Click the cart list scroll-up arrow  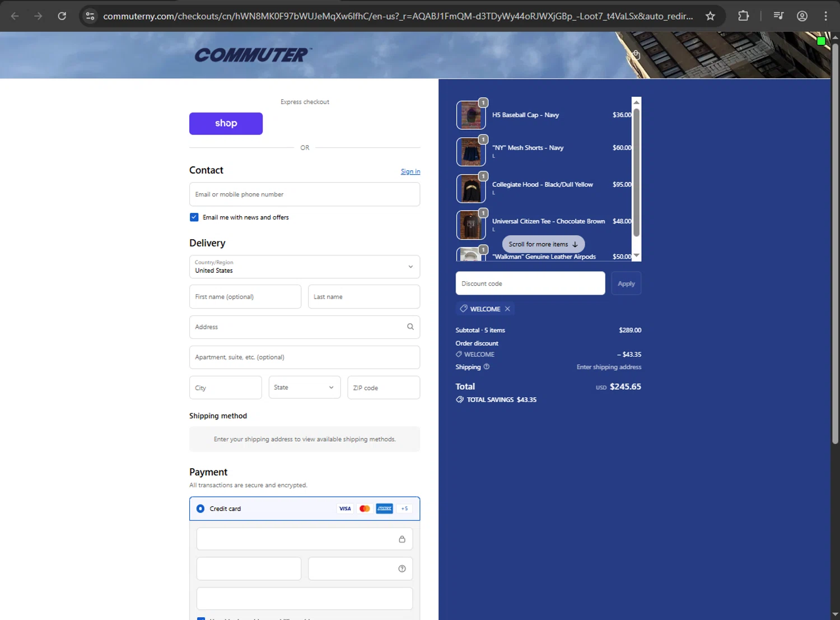(x=636, y=102)
